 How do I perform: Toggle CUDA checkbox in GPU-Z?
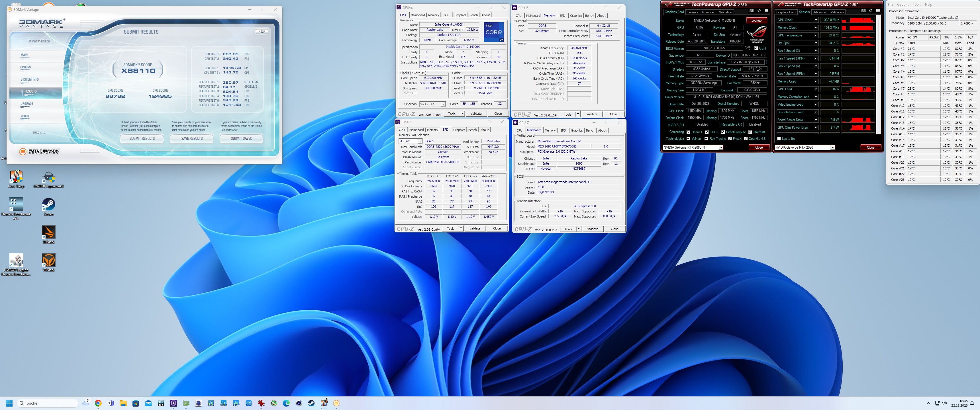(707, 132)
